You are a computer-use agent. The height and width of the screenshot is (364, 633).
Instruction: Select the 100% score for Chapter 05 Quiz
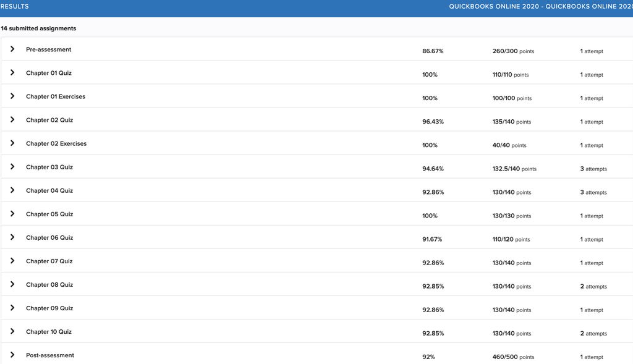point(430,216)
